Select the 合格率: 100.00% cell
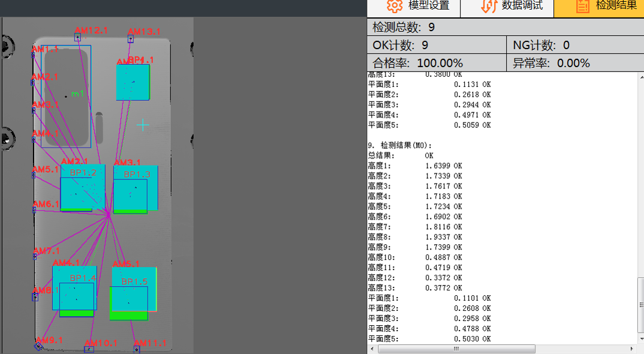Image resolution: width=644 pixels, height=354 pixels. pos(437,63)
